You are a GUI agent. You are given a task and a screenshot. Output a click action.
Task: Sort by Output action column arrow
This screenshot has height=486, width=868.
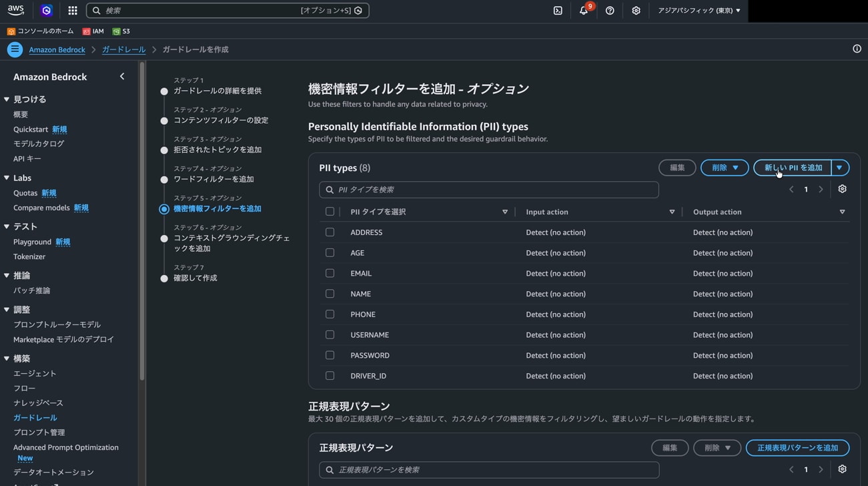click(842, 212)
